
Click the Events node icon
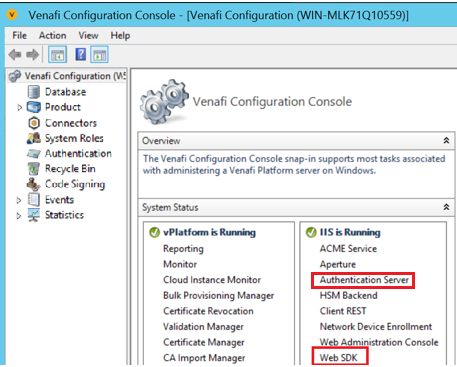tap(34, 200)
